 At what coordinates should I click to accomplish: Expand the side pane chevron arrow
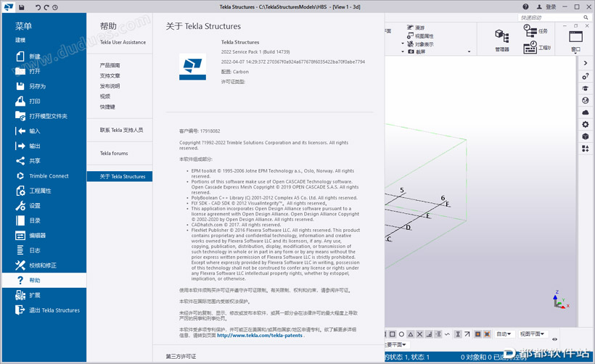[x=585, y=63]
